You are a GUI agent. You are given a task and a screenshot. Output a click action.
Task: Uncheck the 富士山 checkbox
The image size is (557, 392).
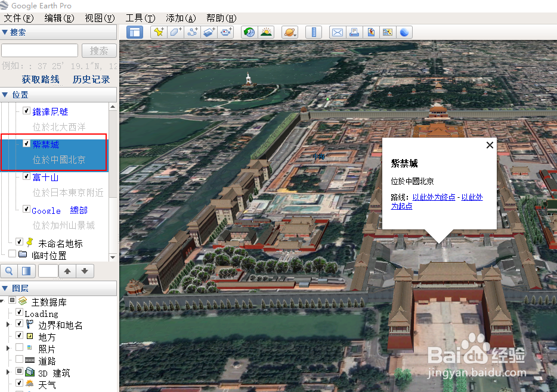(26, 176)
